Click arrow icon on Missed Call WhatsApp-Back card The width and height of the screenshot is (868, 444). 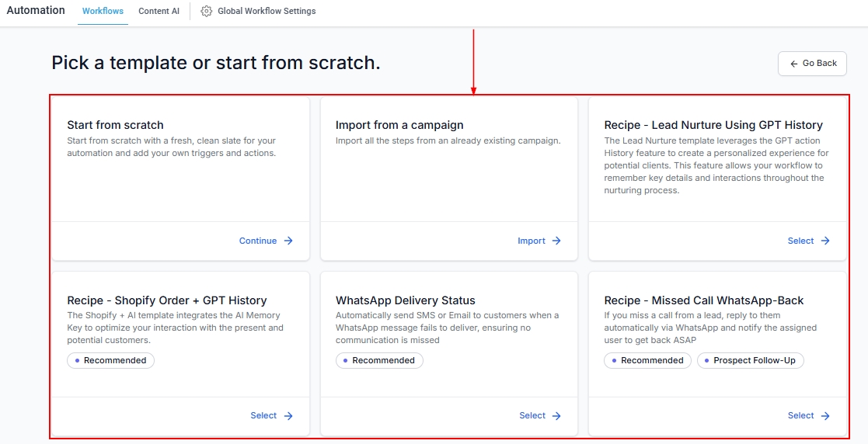(x=825, y=416)
